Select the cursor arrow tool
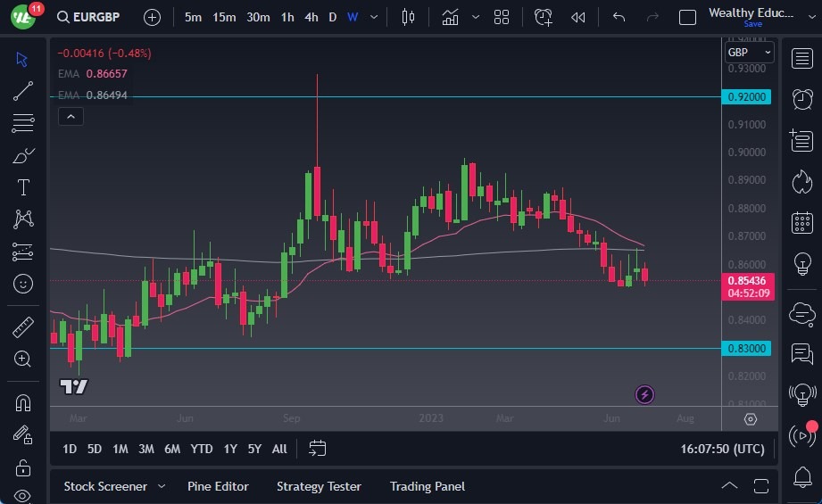 coord(22,59)
